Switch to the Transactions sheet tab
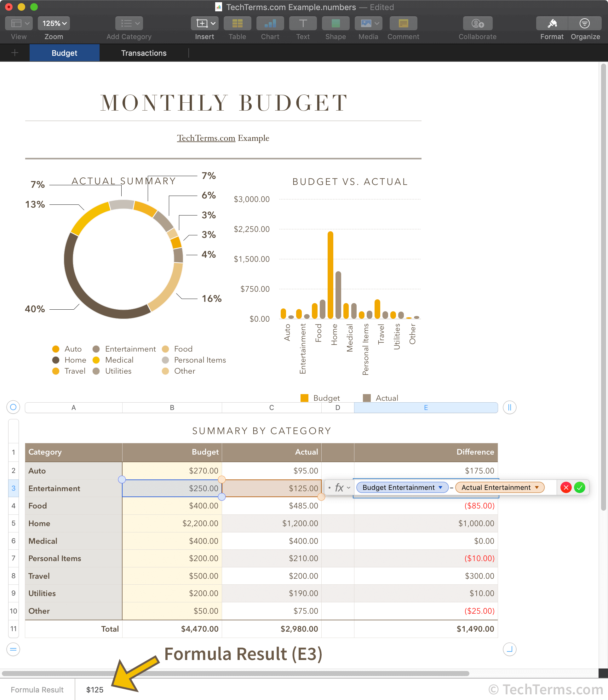Screen dimensions: 608x700 coord(144,53)
